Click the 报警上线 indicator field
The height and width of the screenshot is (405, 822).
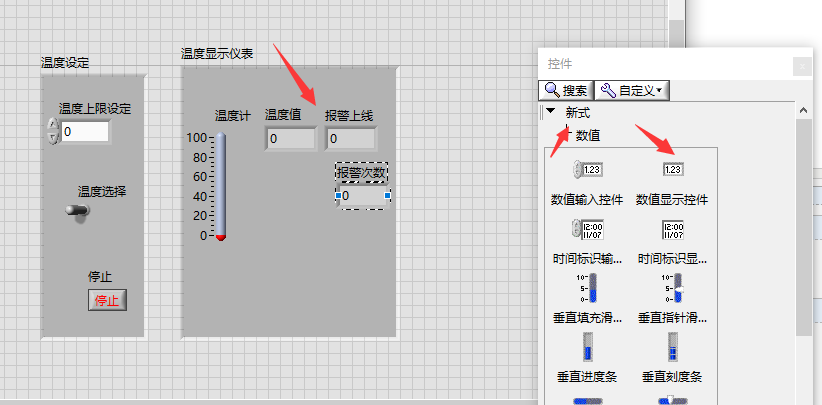click(351, 139)
